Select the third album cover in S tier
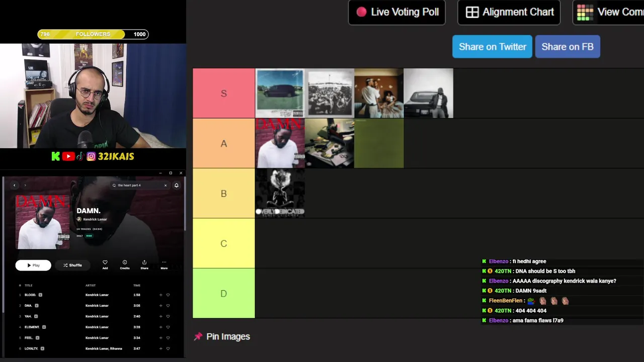Screen dimensions: 644x362 (x=379, y=93)
